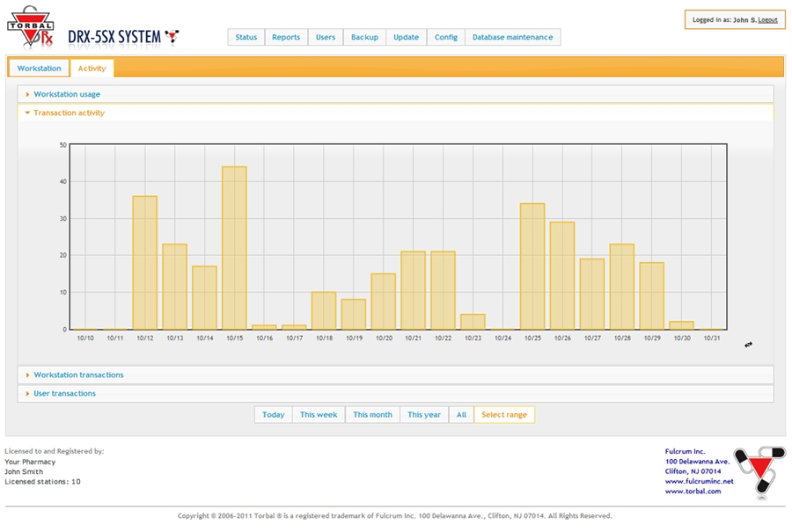792x532 pixels.
Task: Click the 10/26 bar in the chart
Action: (562, 275)
